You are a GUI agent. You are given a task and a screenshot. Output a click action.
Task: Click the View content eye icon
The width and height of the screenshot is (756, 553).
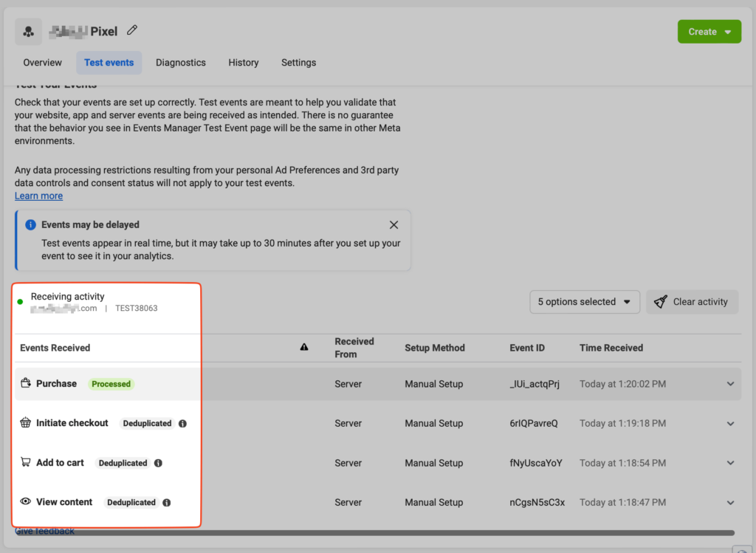click(x=26, y=501)
